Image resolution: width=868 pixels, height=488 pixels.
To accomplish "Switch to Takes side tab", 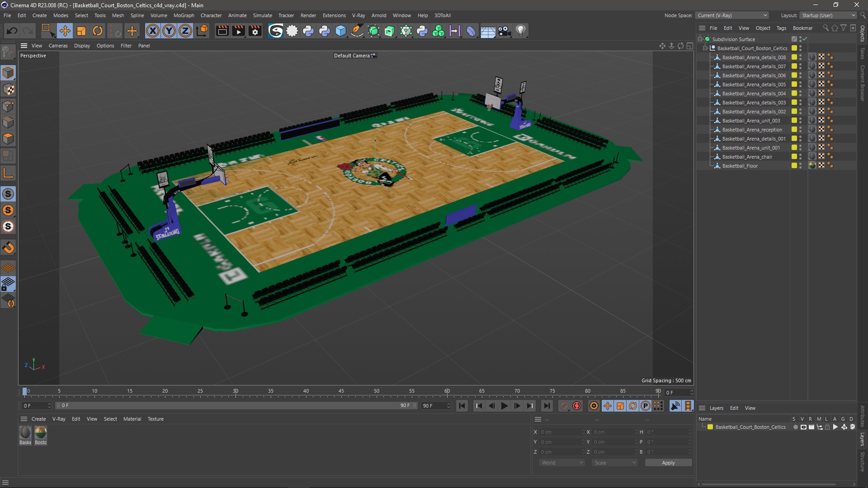I will pyautogui.click(x=863, y=53).
